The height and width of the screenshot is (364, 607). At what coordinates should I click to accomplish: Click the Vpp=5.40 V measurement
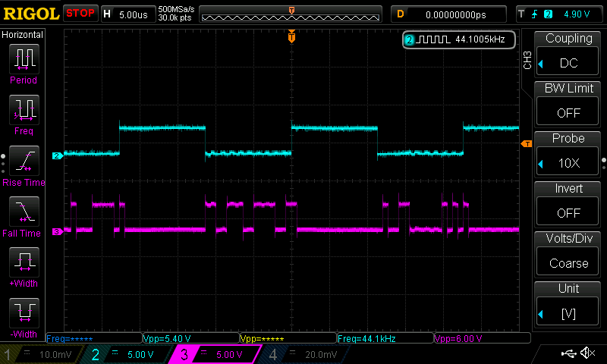(x=191, y=338)
